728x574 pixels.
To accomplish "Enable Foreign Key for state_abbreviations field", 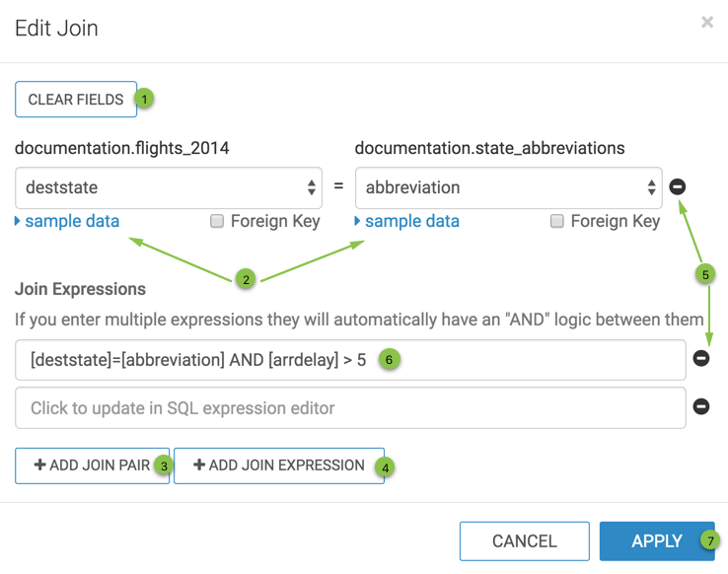I will pos(557,221).
